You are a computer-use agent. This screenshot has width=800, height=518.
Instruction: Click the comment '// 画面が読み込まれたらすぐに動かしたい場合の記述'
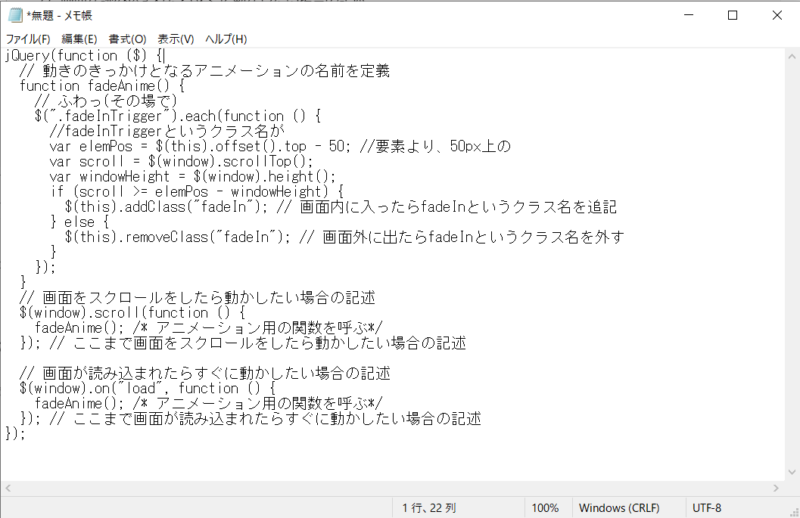205,373
